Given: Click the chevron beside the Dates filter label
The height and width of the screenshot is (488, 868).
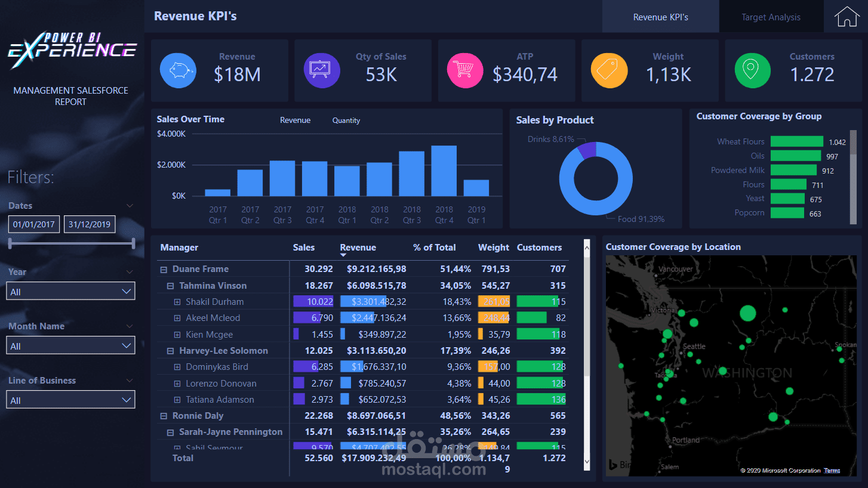Looking at the screenshot, I should click(x=130, y=206).
